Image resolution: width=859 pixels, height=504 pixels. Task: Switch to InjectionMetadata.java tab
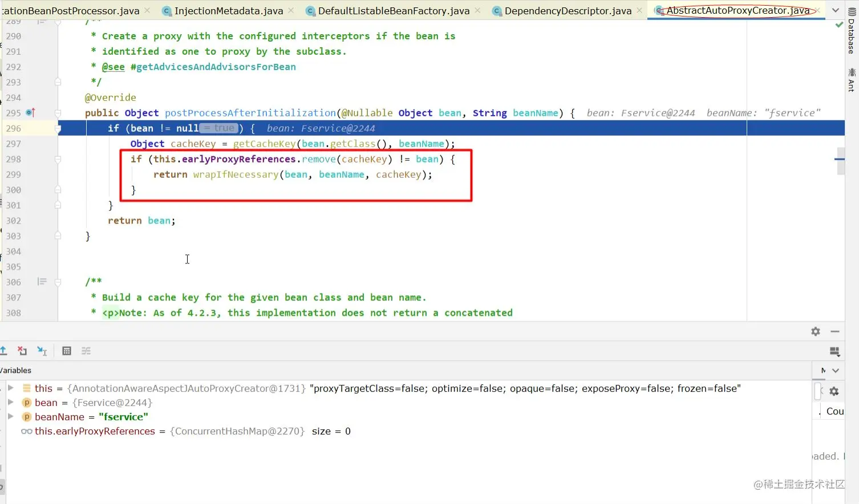click(229, 11)
